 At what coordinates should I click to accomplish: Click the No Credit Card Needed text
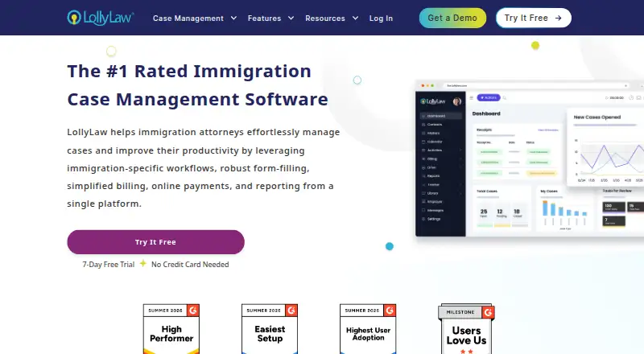(190, 265)
